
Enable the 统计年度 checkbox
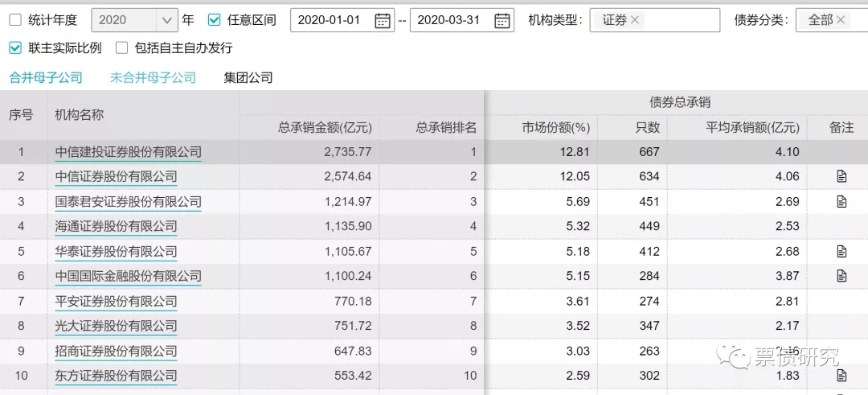[x=15, y=20]
